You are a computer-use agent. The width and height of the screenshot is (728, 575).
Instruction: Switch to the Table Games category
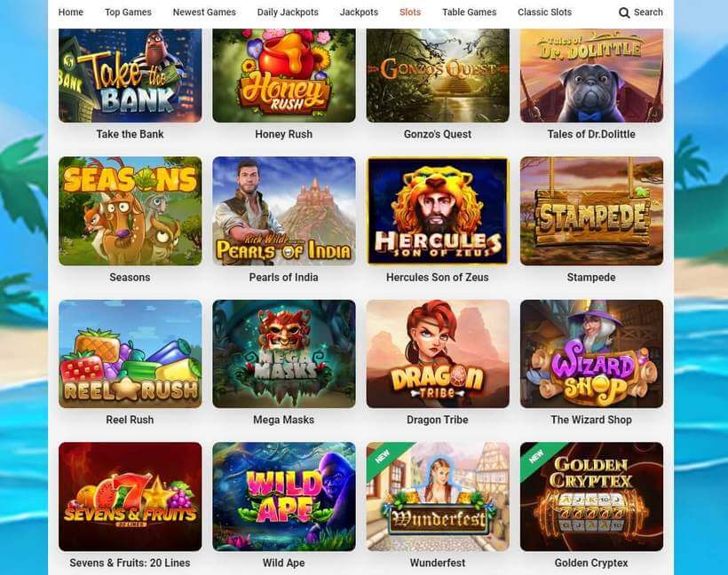[x=469, y=12]
